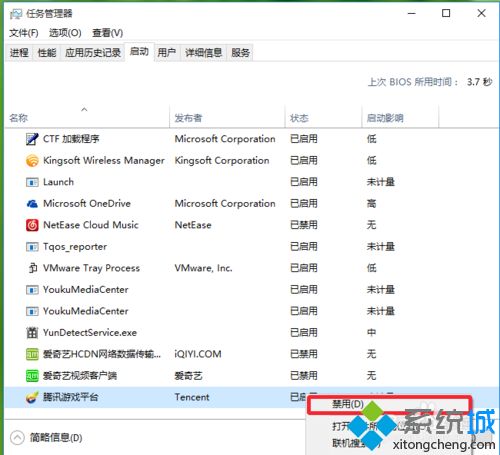Click the Microsoft OneDrive cloud icon

(x=32, y=204)
